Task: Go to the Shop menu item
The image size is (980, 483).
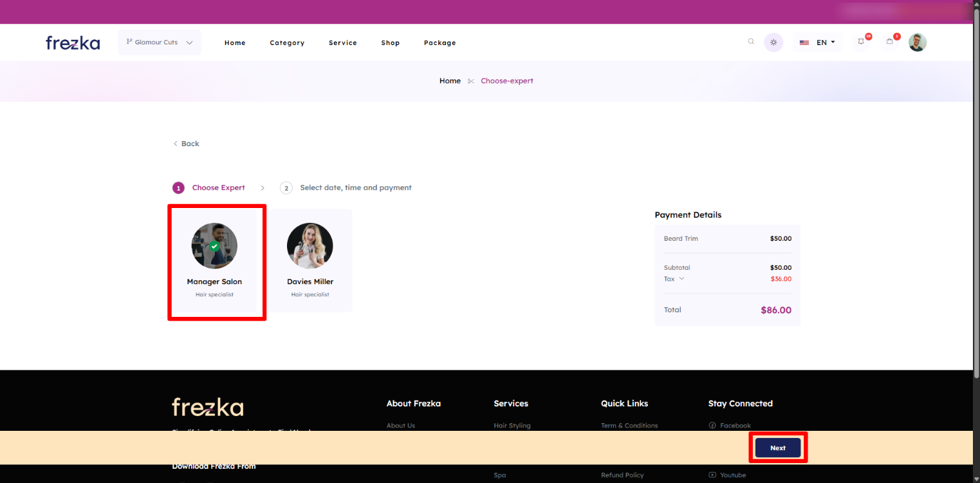Action: pyautogui.click(x=390, y=43)
